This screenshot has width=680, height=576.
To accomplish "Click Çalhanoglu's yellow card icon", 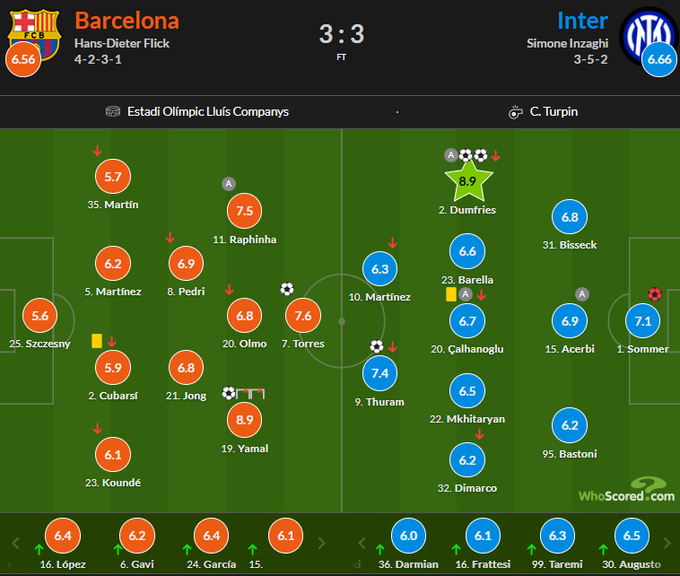I will (x=451, y=295).
